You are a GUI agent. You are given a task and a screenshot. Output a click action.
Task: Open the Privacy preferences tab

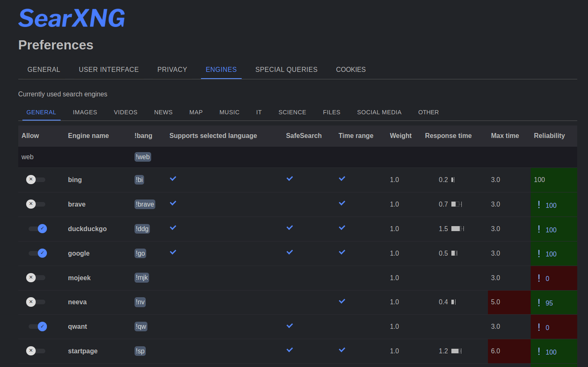coord(172,69)
